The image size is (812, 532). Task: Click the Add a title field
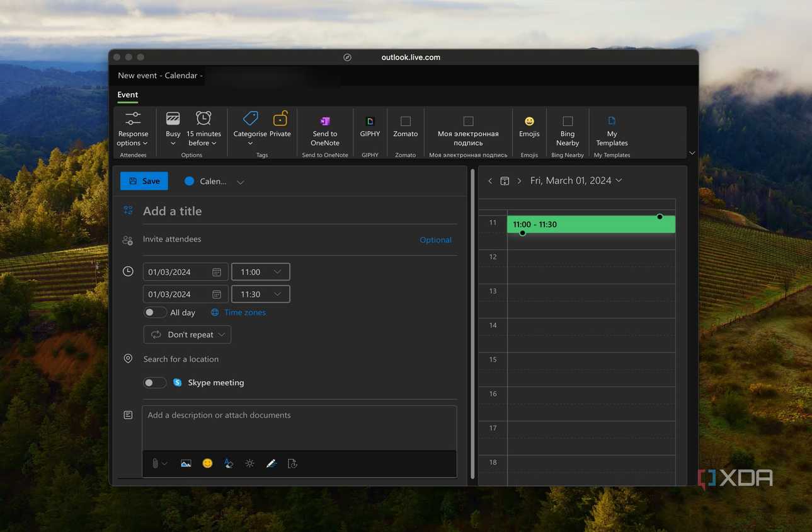[x=300, y=211]
